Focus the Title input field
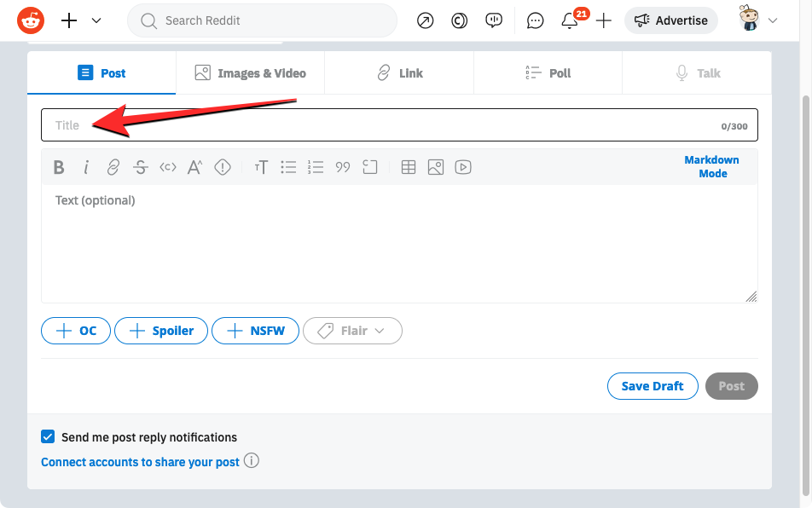The image size is (812, 508). click(x=384, y=125)
